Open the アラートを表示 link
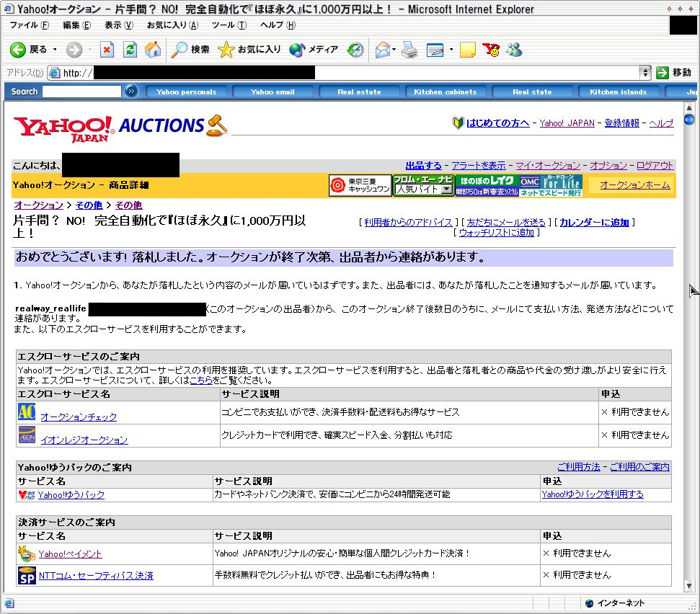 pyautogui.click(x=479, y=166)
